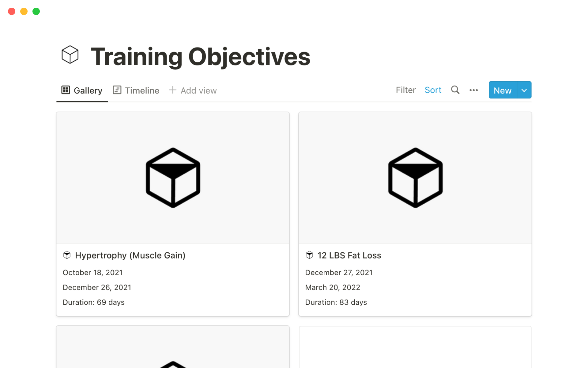
Task: Click the cube page icon beside the title
Action: pos(70,55)
